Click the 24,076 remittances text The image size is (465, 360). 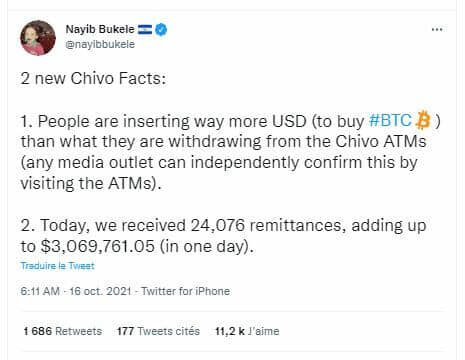[266, 225]
